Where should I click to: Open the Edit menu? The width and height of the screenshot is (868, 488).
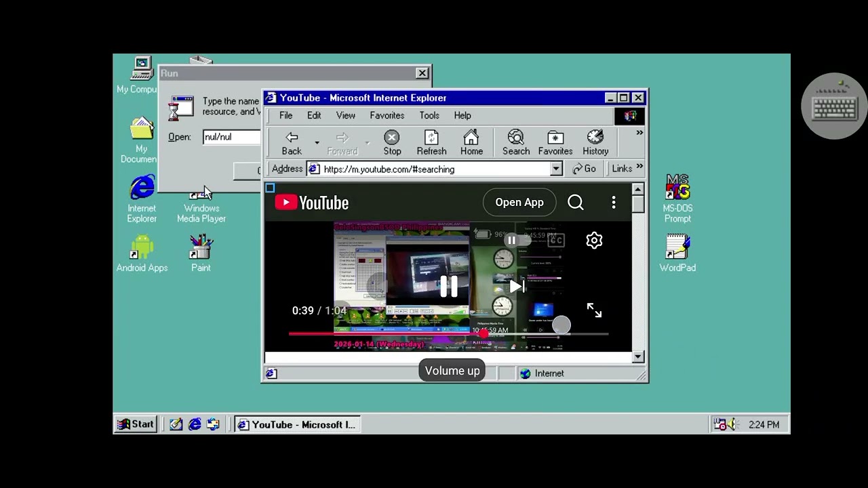point(314,116)
